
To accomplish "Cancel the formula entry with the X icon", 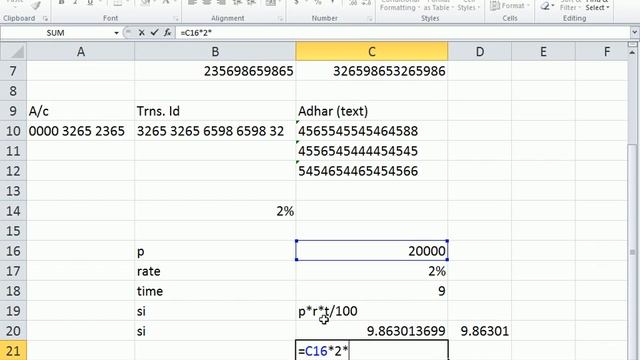I will (142, 33).
